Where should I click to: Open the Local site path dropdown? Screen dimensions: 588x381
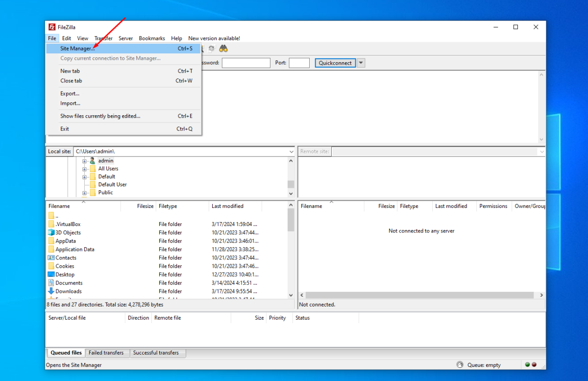[291, 152]
